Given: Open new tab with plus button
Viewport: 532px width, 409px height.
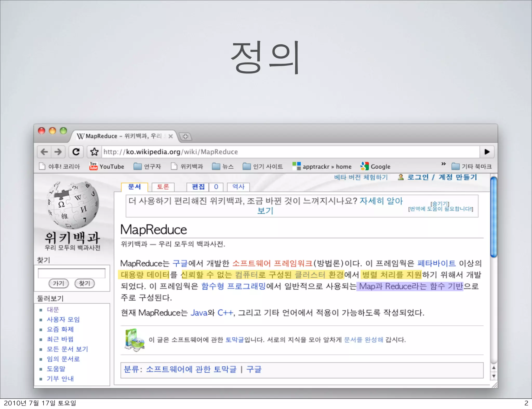Looking at the screenshot, I should tap(185, 136).
